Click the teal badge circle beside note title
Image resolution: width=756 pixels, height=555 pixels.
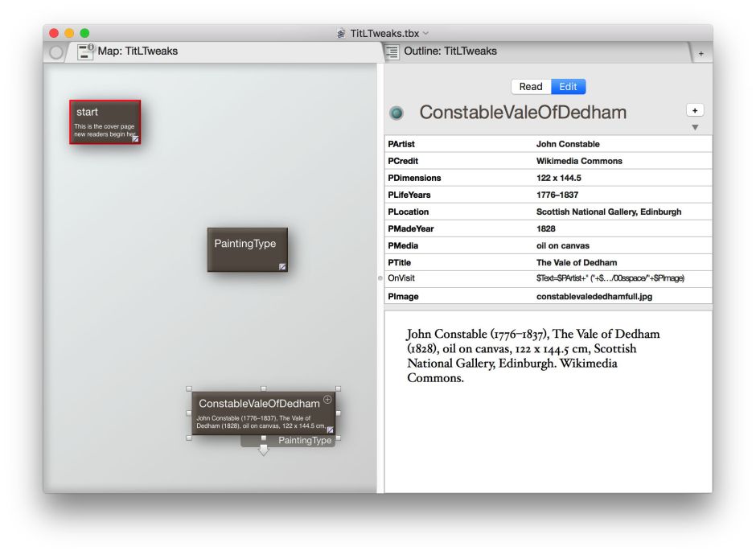click(x=396, y=113)
